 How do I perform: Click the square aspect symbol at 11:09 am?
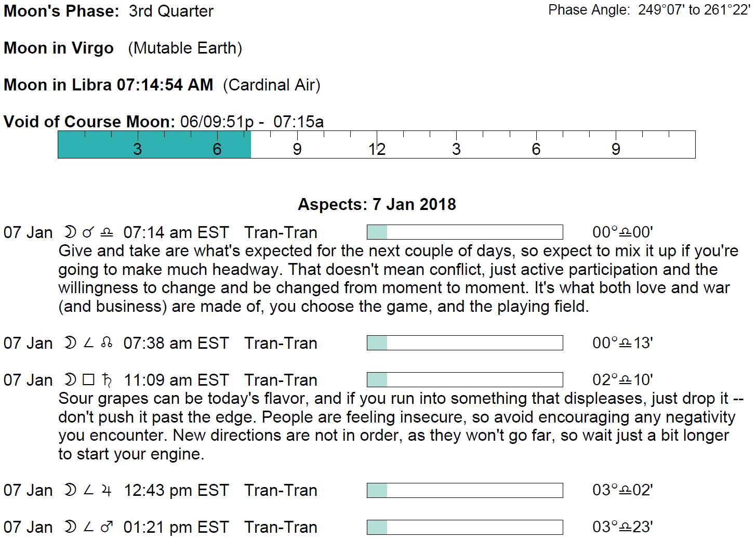(x=88, y=380)
